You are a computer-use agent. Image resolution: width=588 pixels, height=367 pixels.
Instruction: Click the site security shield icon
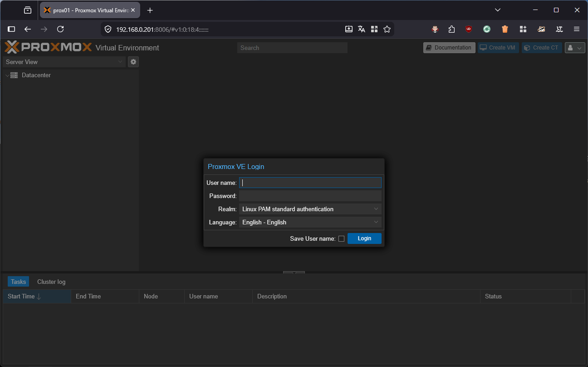(108, 29)
